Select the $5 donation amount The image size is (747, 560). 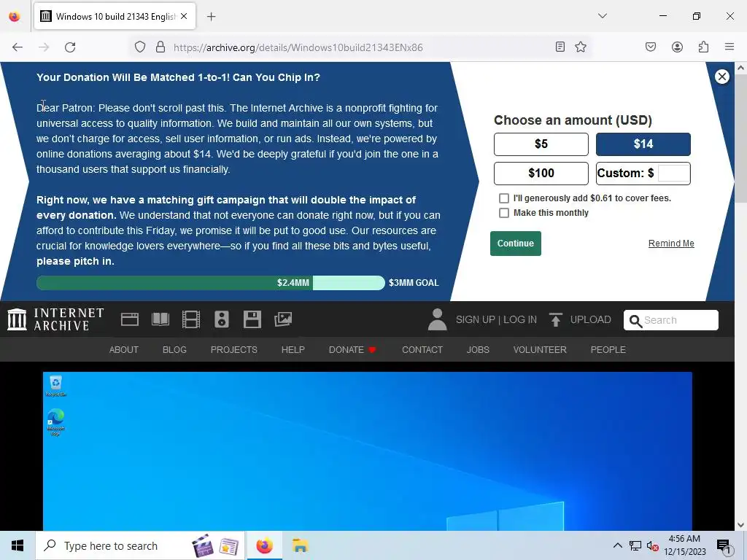(541, 144)
